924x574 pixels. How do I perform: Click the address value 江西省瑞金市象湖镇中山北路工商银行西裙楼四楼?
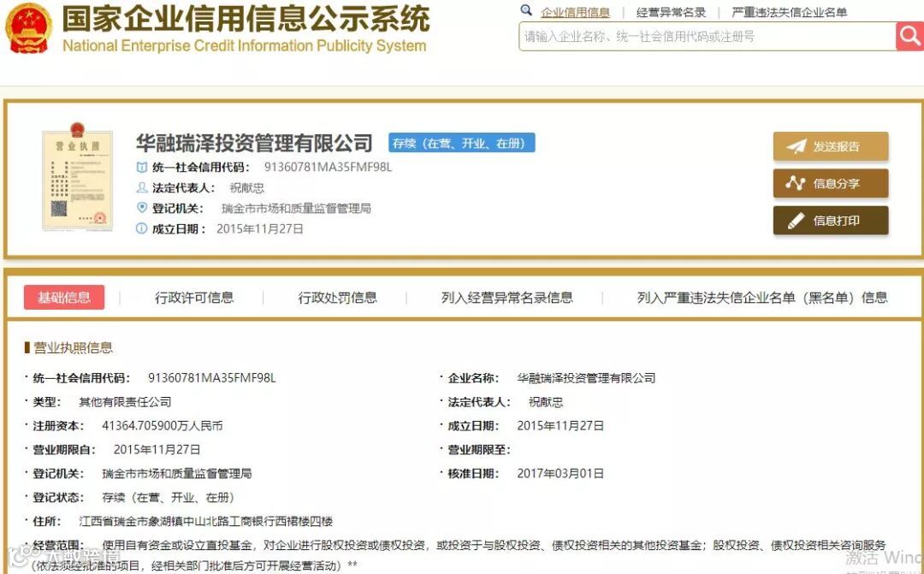coord(205,522)
